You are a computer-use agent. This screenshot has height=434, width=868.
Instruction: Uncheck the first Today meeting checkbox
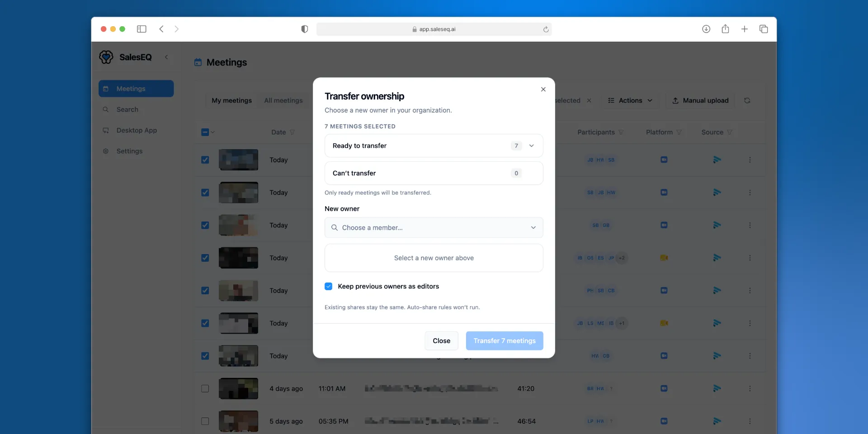[x=205, y=160]
